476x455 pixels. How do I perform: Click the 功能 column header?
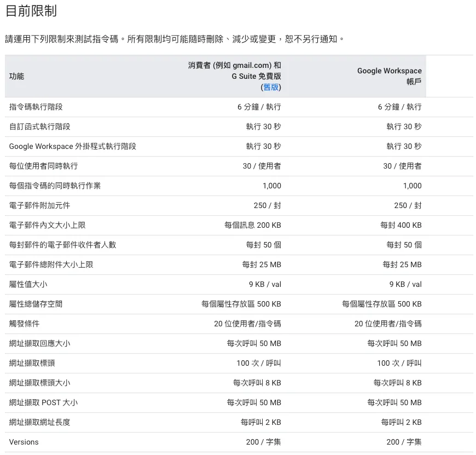point(17,76)
